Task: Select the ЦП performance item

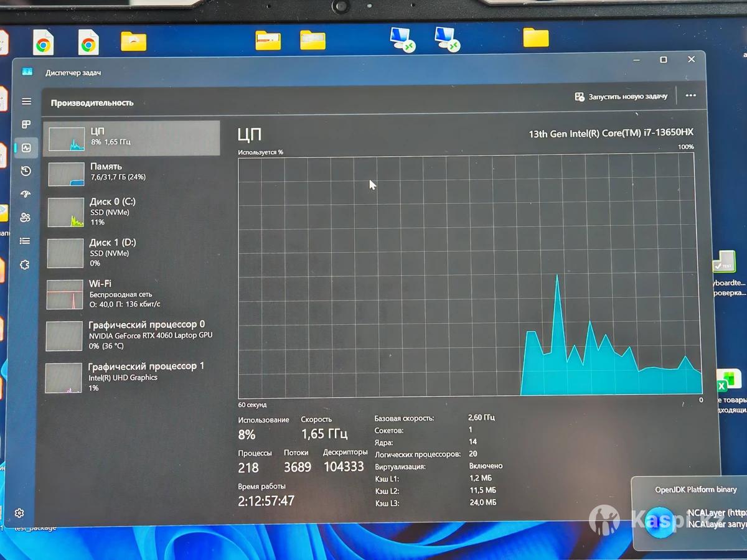Action: point(131,138)
